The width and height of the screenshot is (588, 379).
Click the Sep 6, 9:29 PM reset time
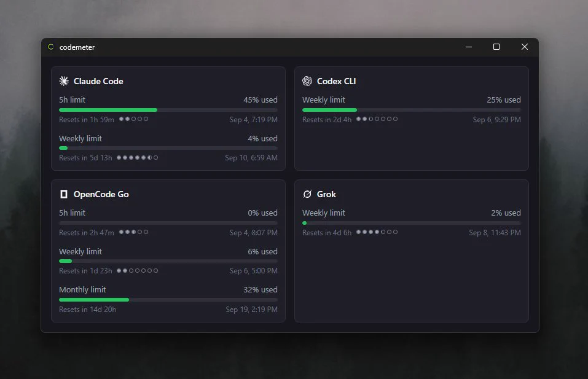[x=497, y=120]
